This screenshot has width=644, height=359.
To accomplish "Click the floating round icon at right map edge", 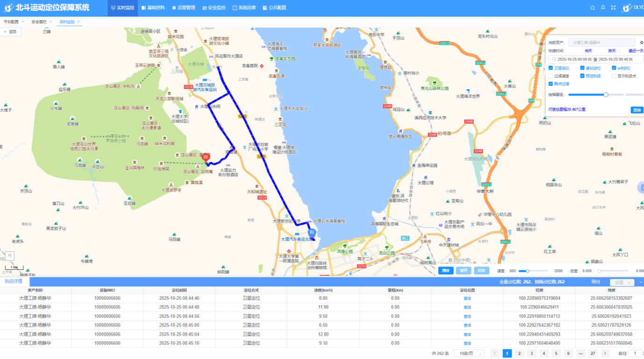I will click(x=641, y=187).
